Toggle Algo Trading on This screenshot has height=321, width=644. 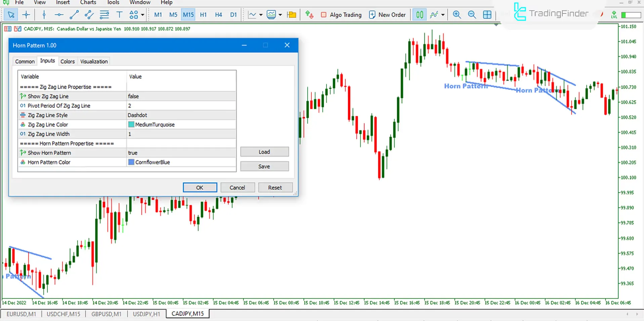point(341,14)
